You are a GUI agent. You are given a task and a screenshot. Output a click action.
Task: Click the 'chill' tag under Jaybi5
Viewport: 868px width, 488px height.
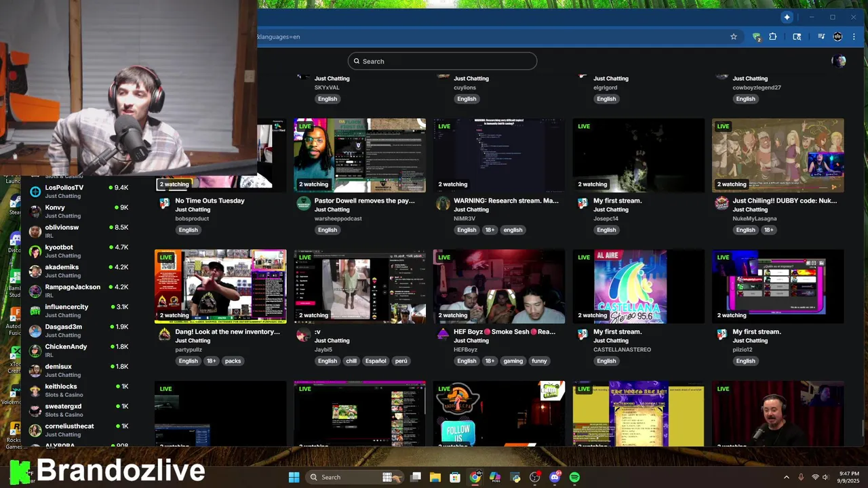pos(351,361)
